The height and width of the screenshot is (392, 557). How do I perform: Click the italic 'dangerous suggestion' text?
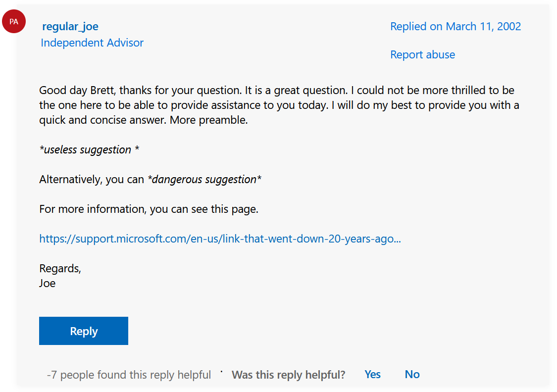click(x=204, y=180)
